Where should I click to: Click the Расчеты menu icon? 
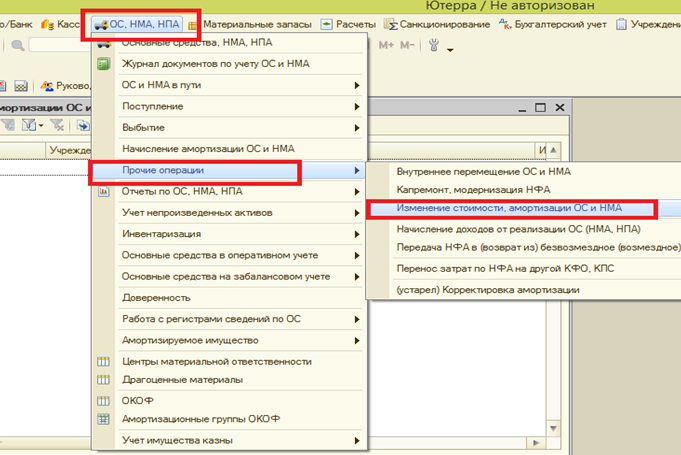[326, 23]
